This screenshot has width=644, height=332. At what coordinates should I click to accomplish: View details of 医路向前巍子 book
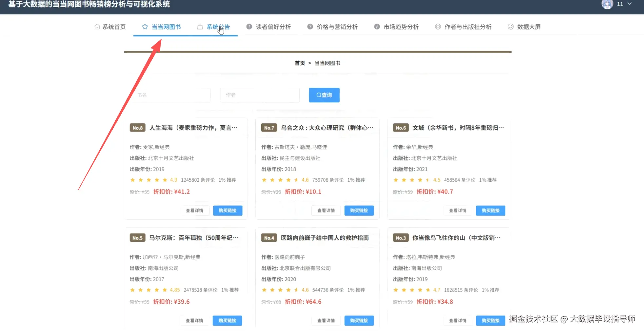coord(326,321)
